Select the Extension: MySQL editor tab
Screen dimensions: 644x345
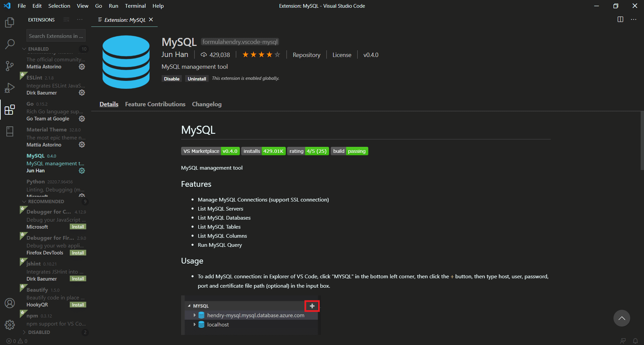(125, 20)
